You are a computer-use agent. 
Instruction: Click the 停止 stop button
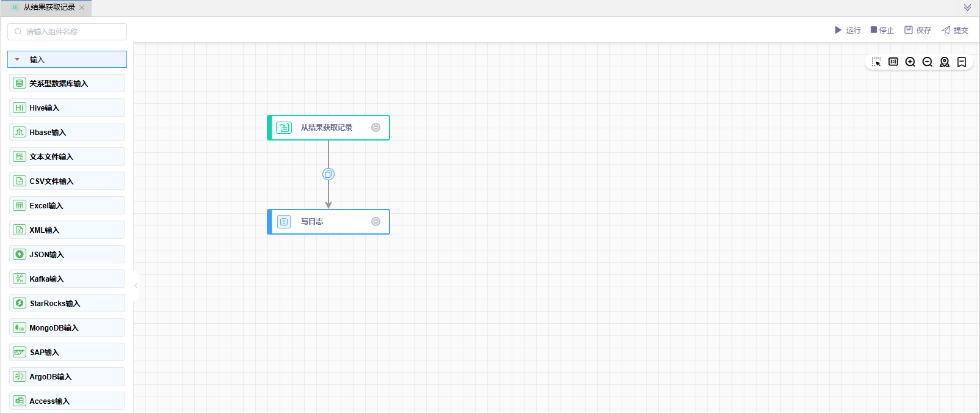pos(882,30)
